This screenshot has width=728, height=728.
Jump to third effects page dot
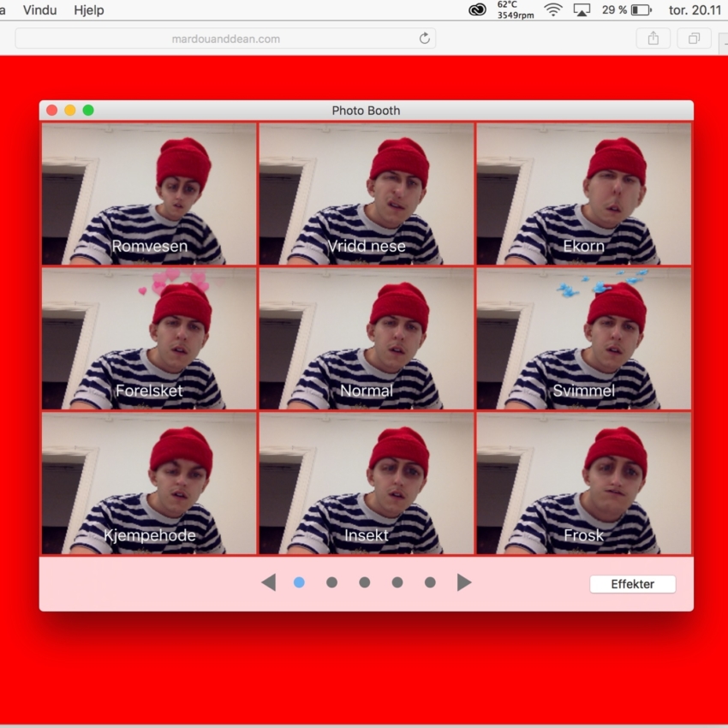(365, 582)
